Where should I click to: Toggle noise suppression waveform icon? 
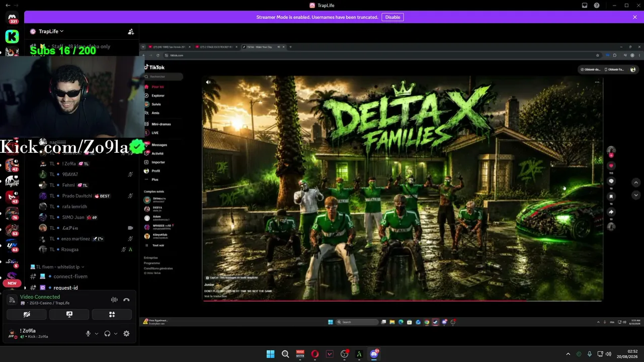[x=114, y=300]
